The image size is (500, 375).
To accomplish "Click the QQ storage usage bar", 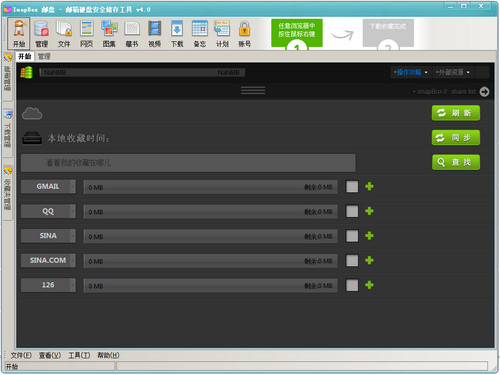I will 211,212.
